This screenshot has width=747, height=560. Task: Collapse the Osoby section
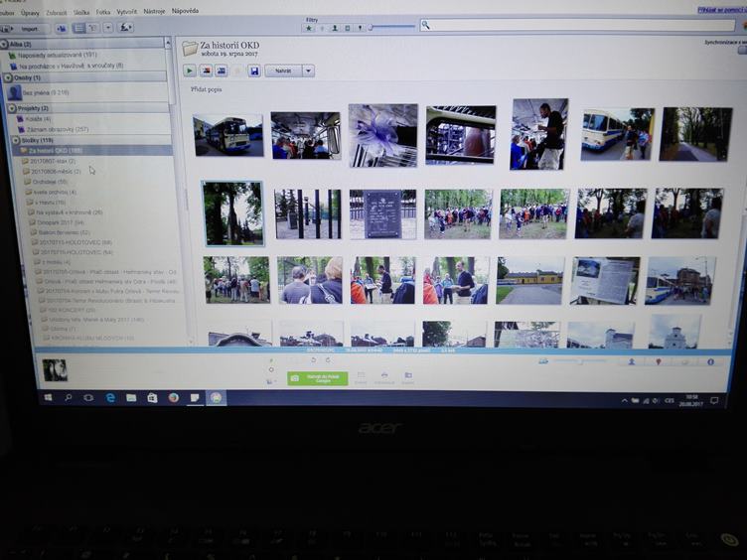[x=9, y=77]
